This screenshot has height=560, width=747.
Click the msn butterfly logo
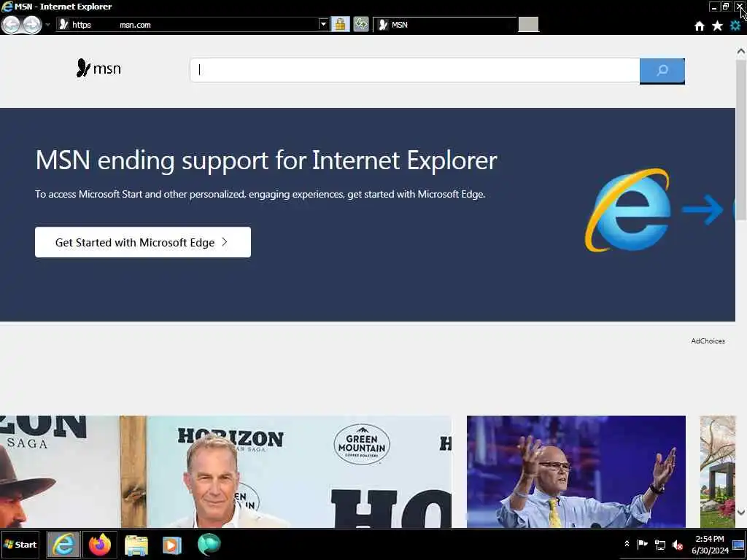tap(98, 68)
